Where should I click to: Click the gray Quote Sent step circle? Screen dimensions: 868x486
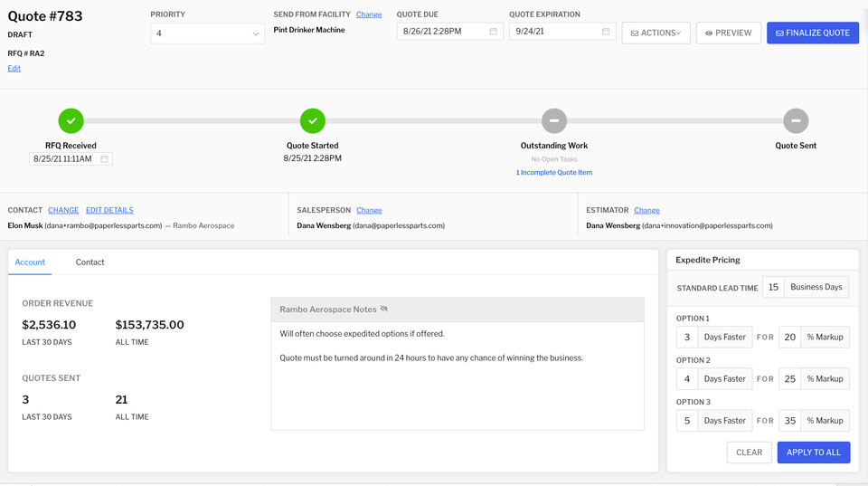coord(796,120)
